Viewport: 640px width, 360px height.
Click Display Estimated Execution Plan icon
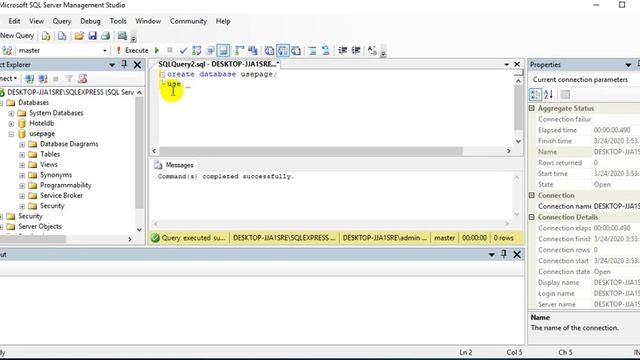pos(197,51)
